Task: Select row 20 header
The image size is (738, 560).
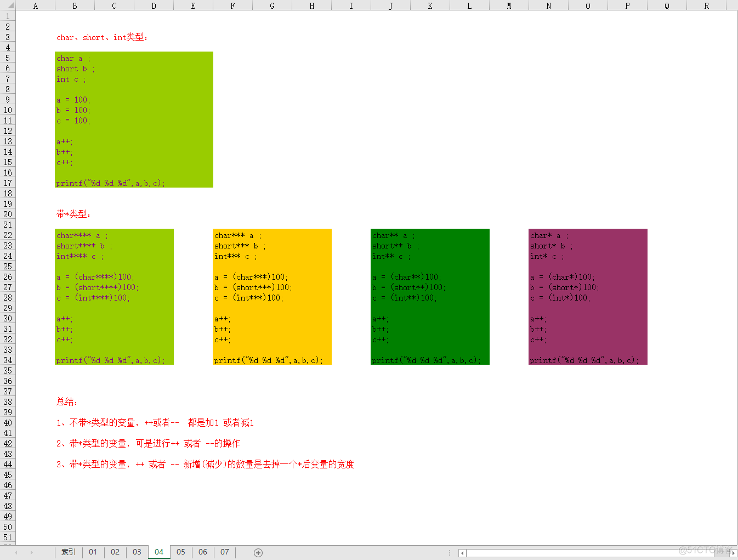Action: (x=8, y=214)
